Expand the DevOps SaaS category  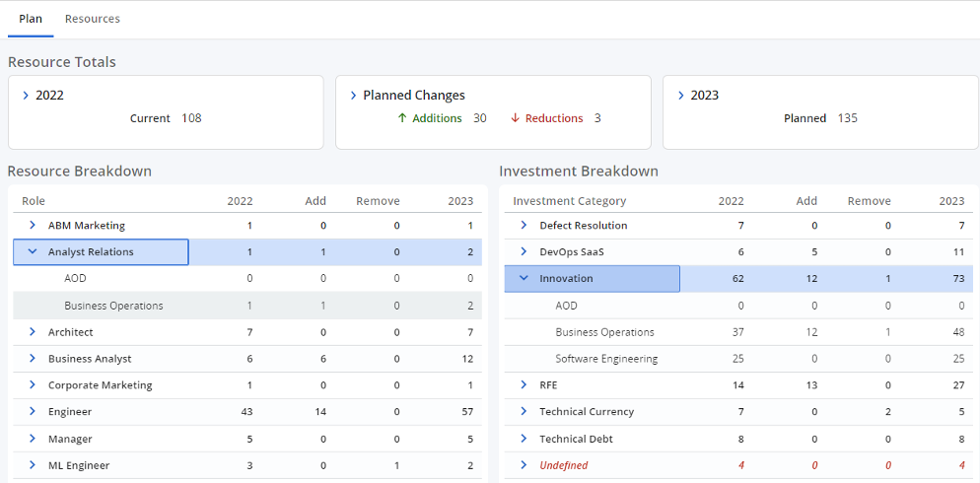coord(524,252)
